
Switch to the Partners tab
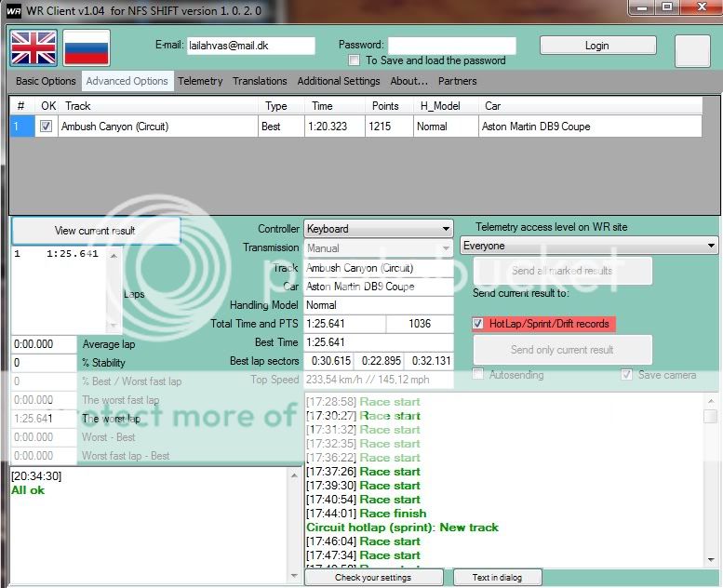458,81
